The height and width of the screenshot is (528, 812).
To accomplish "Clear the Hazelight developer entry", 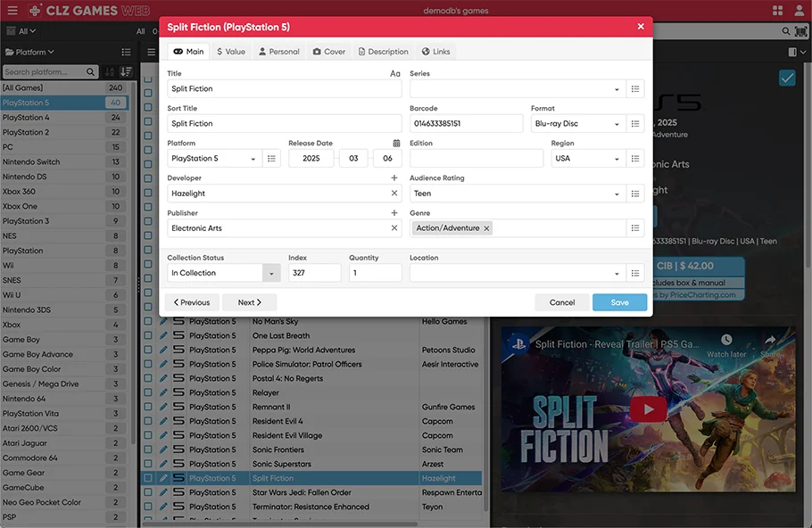I will 394,193.
